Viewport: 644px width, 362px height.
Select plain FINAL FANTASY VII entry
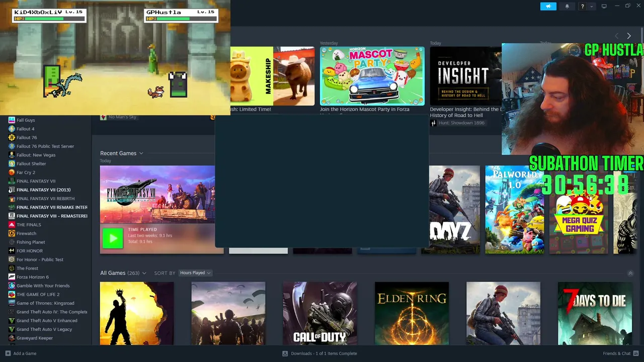(x=36, y=181)
